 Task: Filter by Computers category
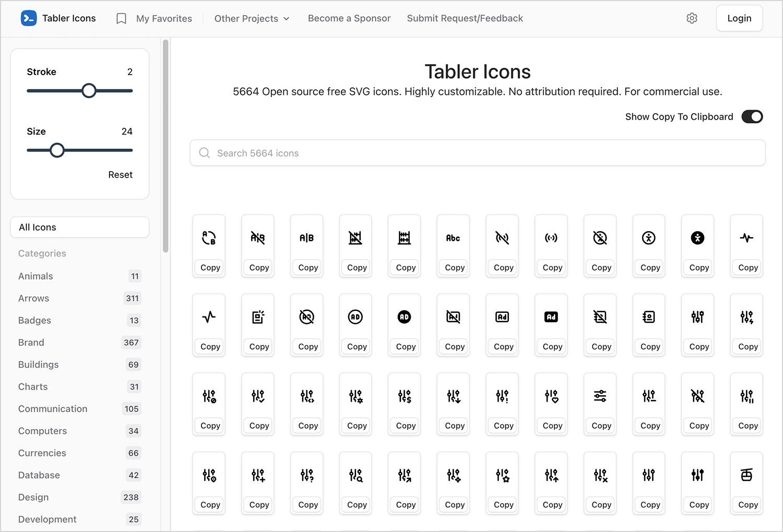point(80,431)
